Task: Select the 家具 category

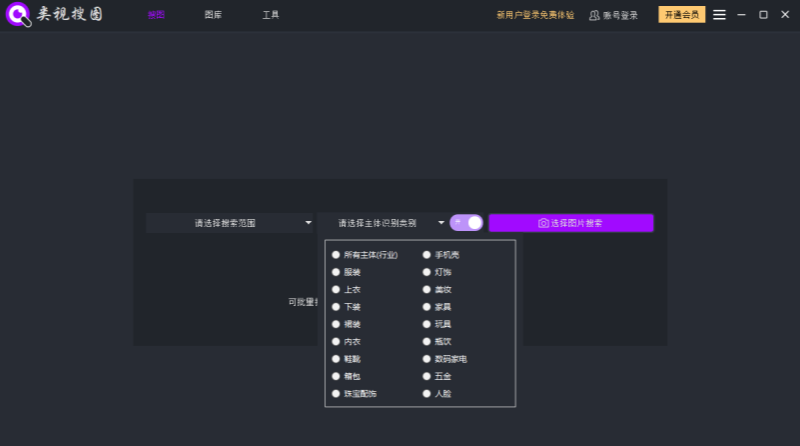Action: 437,307
